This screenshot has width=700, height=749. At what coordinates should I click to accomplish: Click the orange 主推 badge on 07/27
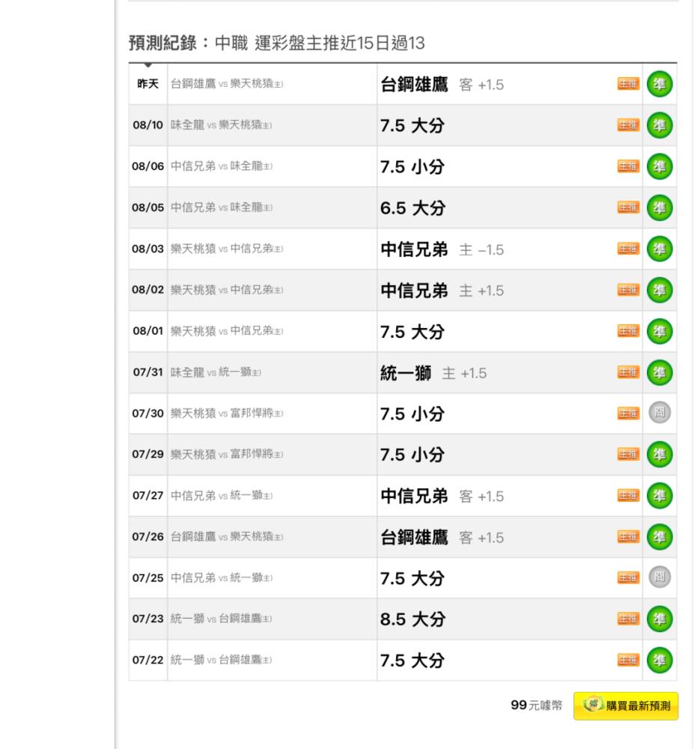[628, 495]
